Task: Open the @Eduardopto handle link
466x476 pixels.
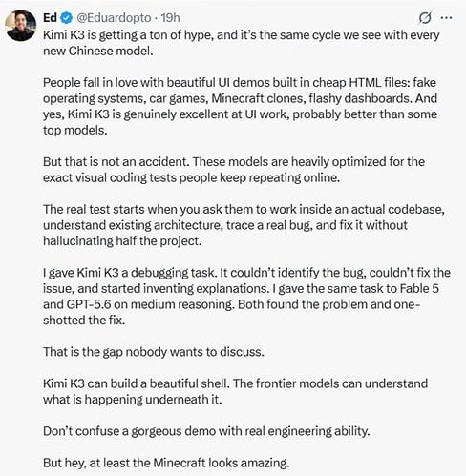Action: pyautogui.click(x=114, y=18)
